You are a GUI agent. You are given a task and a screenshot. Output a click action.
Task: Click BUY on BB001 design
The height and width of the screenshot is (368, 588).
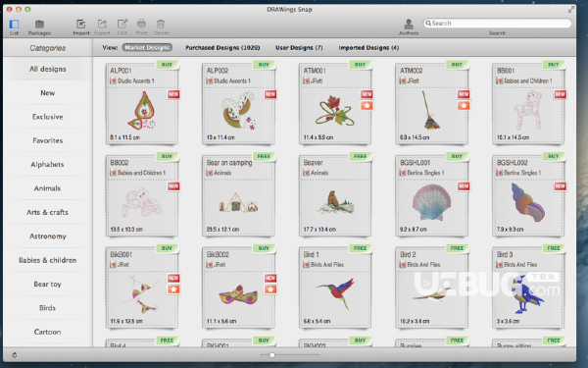(554, 65)
